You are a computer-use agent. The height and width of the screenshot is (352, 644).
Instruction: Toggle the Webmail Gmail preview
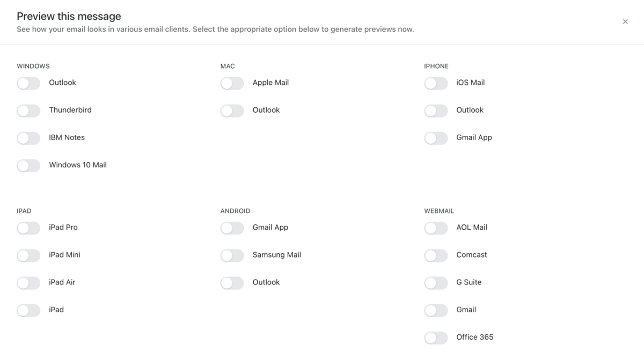[436, 310]
